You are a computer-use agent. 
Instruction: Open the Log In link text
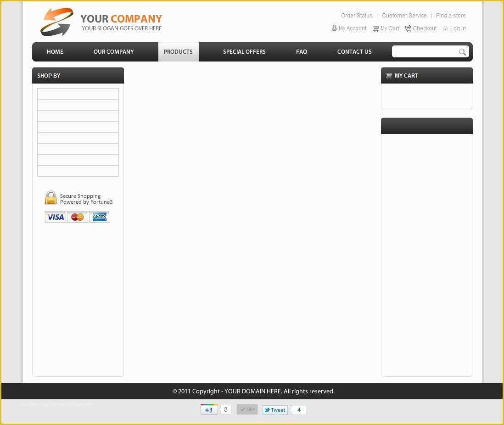tap(458, 28)
